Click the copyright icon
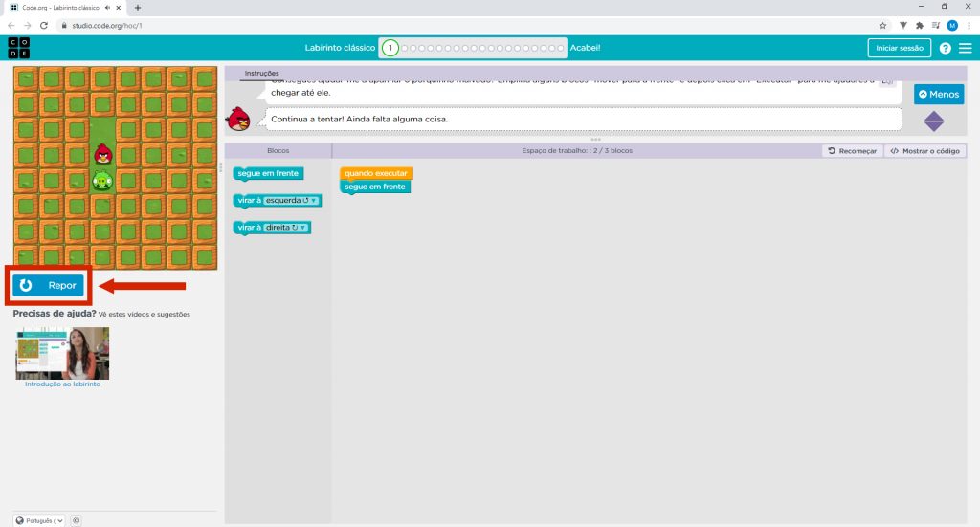Viewport: 980px width, 527px height. [76, 520]
